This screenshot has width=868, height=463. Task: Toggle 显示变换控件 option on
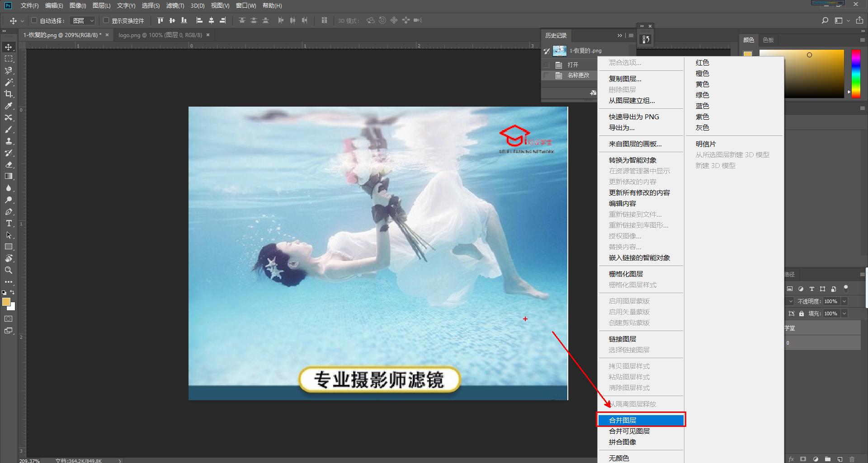pos(105,20)
